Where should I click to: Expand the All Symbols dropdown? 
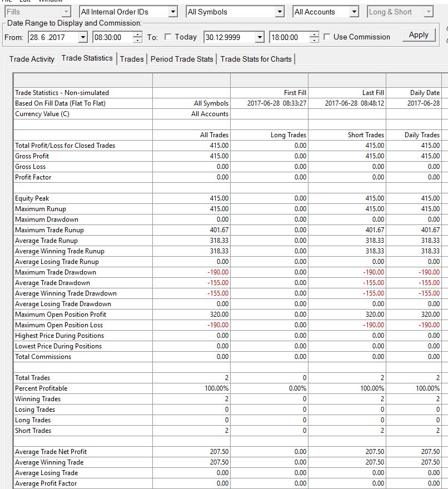(x=235, y=12)
